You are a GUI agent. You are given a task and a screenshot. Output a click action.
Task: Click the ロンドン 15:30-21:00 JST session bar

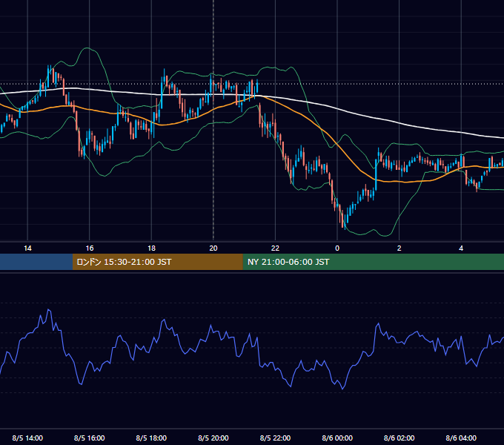pyautogui.click(x=157, y=262)
